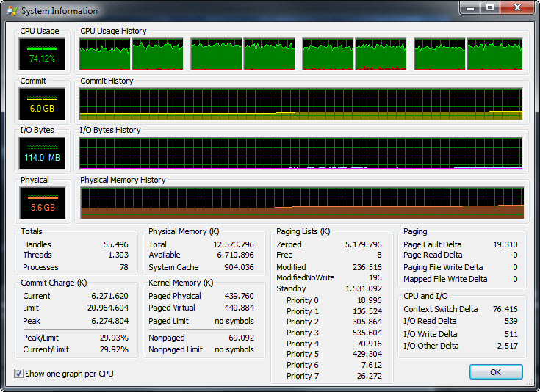Click the Standby Priority 3 value

(366, 333)
